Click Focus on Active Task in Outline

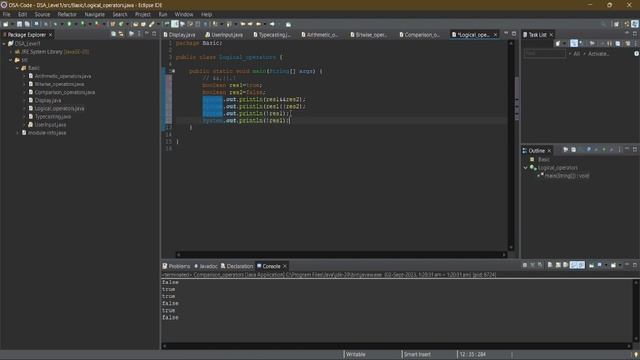565,150
